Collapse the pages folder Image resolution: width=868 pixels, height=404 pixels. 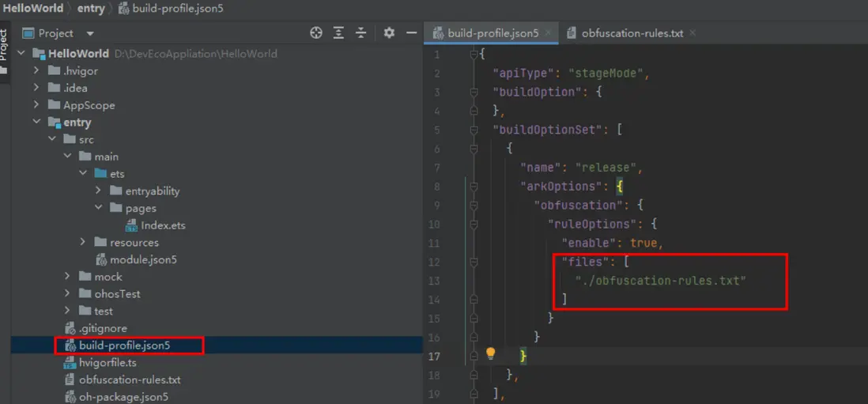click(99, 208)
